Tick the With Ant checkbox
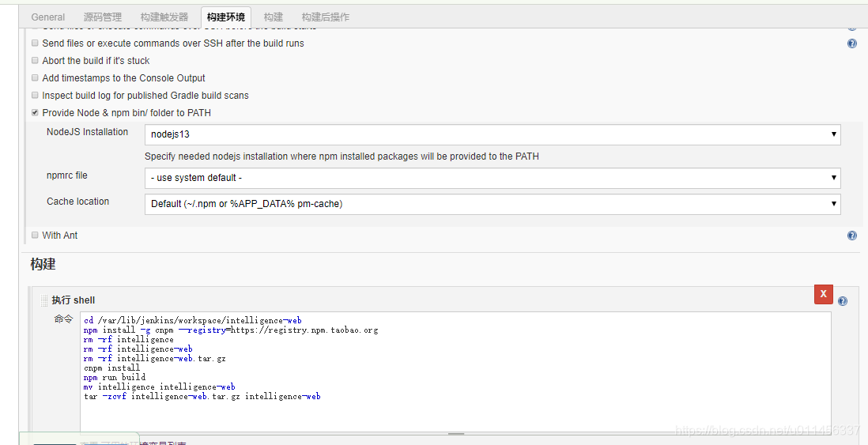The width and height of the screenshot is (868, 445). (35, 235)
